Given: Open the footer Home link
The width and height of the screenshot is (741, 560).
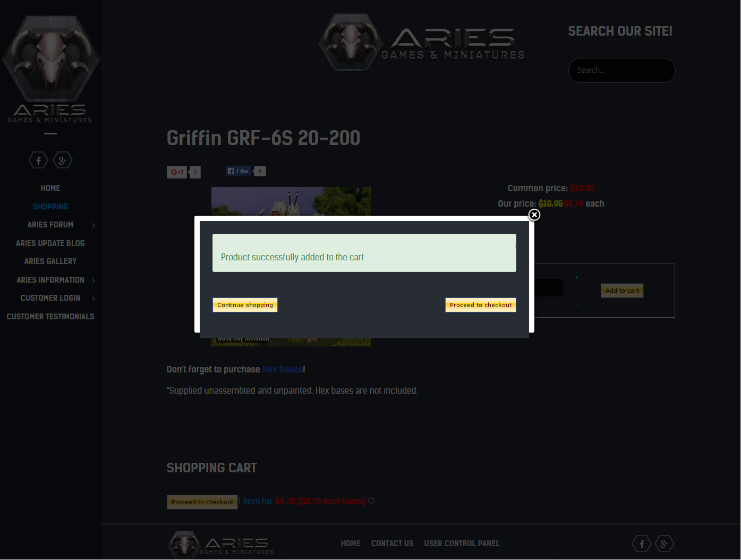Looking at the screenshot, I should coord(351,544).
